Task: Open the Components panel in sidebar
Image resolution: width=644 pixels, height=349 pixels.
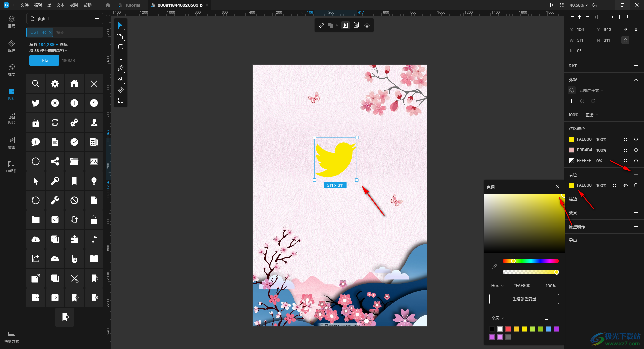Action: click(12, 46)
